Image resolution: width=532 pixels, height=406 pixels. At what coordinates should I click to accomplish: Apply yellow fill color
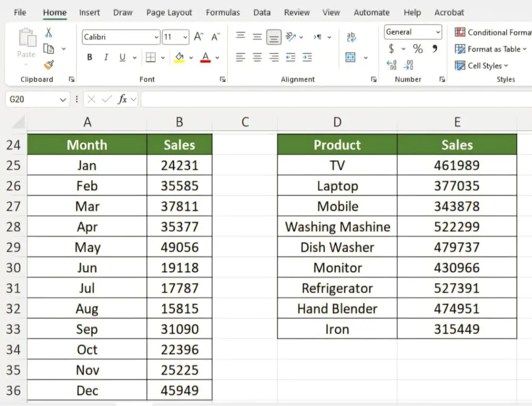click(179, 57)
